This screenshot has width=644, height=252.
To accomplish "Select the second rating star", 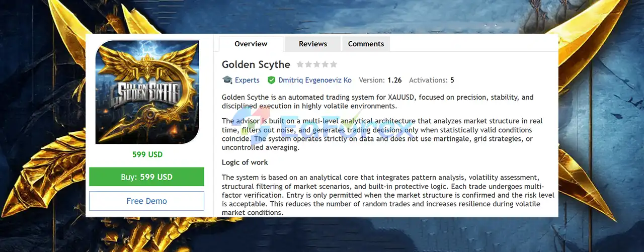I will point(308,64).
